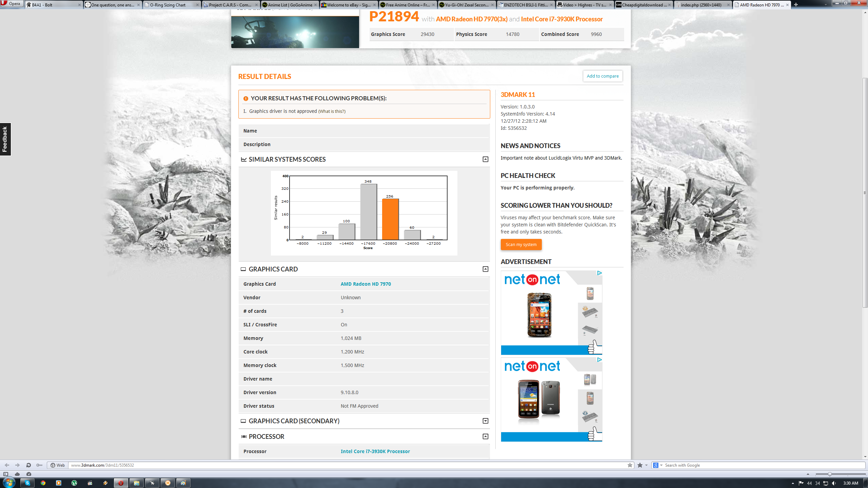Click Add to compare button
The height and width of the screenshot is (488, 868).
click(x=603, y=76)
